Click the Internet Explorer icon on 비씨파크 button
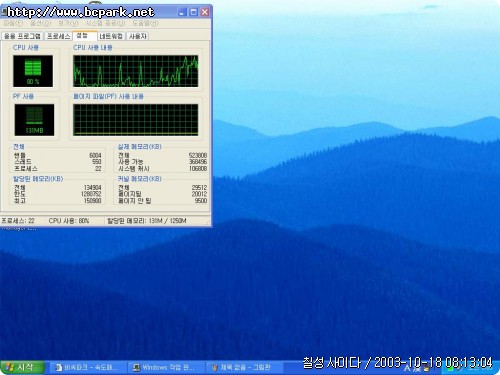The width and height of the screenshot is (500, 375). [x=59, y=368]
